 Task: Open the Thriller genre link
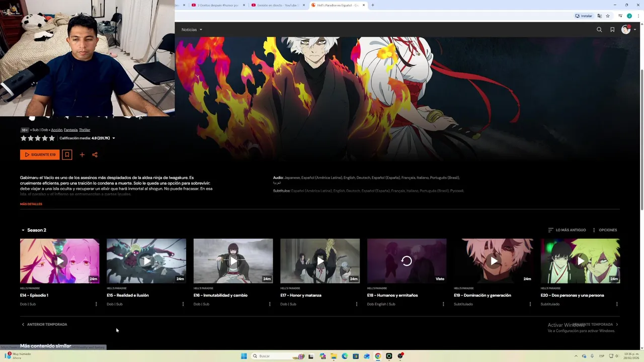(85, 130)
